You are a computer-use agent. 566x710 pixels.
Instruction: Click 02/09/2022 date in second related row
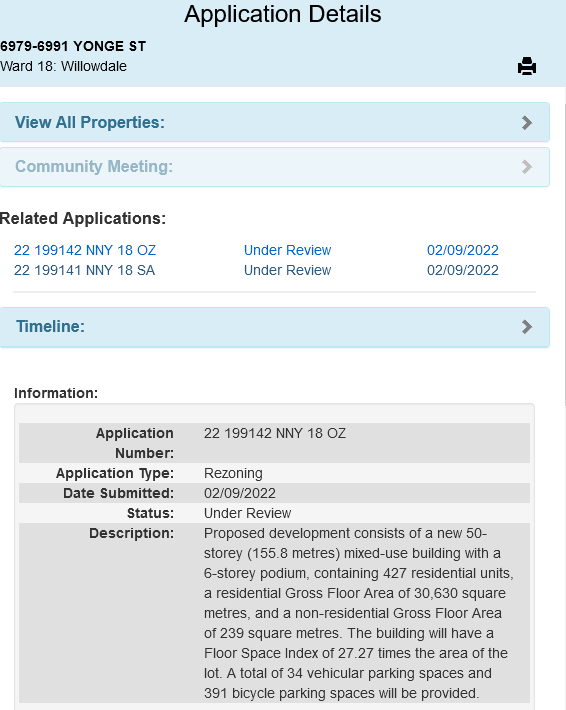pyautogui.click(x=463, y=270)
